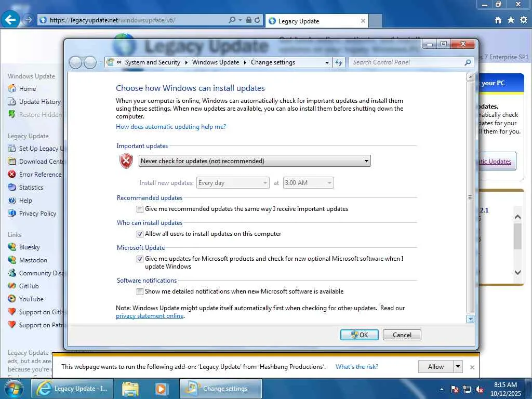This screenshot has height=399, width=532.
Task: Enable Give me recommended updates checkbox
Action: pyautogui.click(x=140, y=209)
